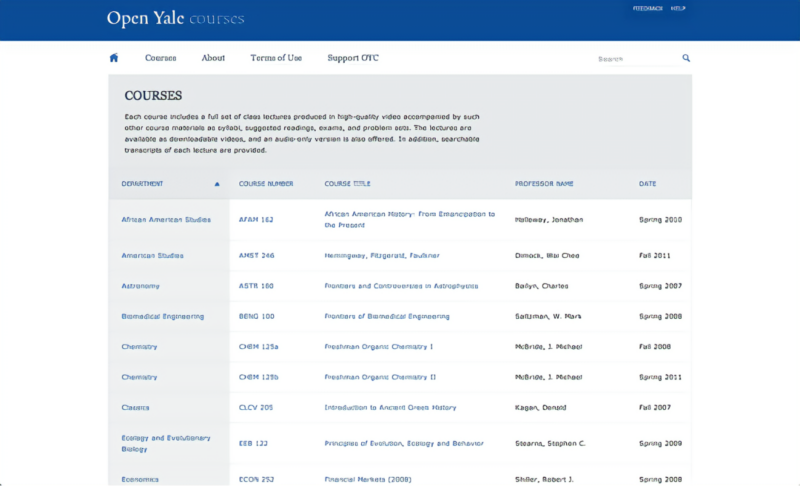Sort by Course Number column header

(x=266, y=184)
